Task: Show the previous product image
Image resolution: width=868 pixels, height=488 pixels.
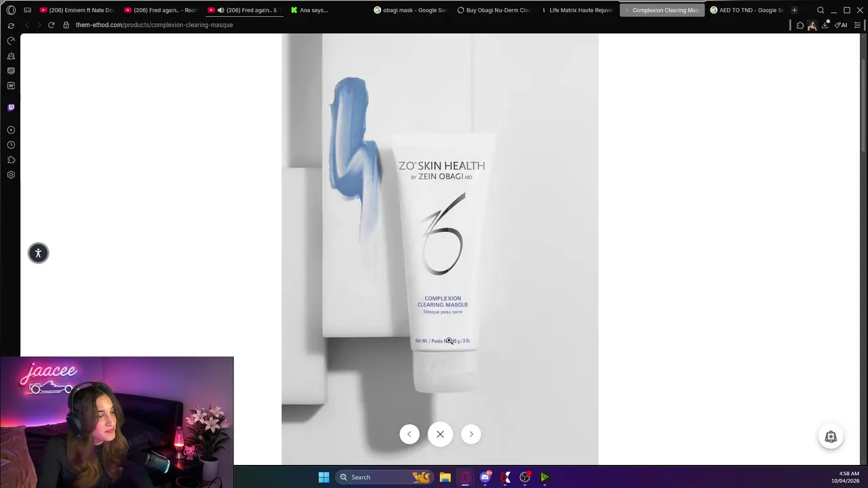Action: coord(409,434)
